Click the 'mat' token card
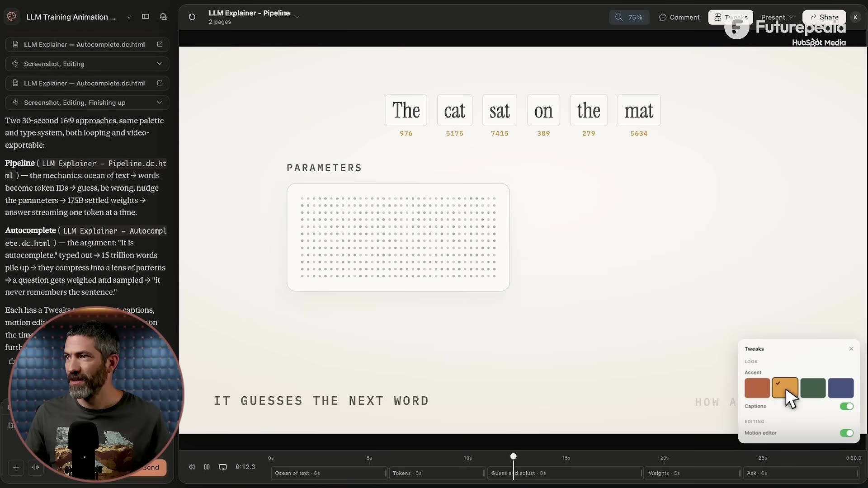The width and height of the screenshot is (868, 488). [x=639, y=110]
